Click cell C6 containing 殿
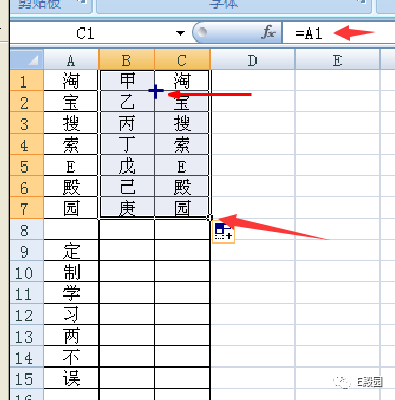This screenshot has width=395, height=400. (182, 186)
